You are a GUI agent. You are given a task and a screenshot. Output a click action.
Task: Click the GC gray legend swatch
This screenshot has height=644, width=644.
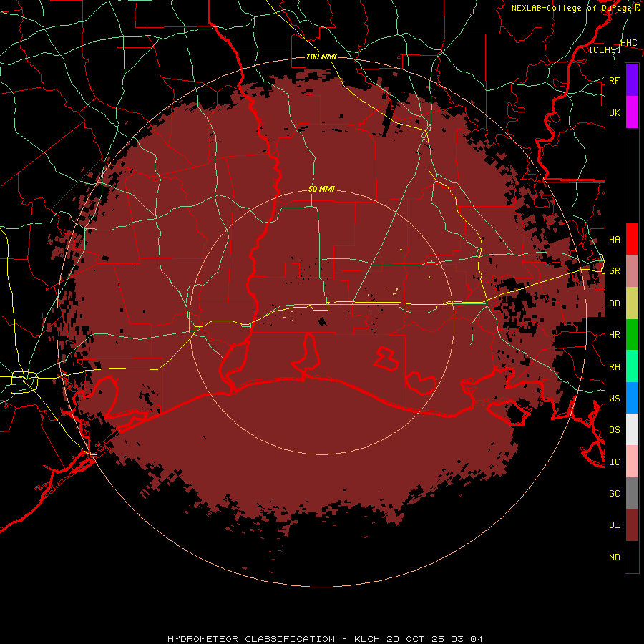[x=632, y=493]
